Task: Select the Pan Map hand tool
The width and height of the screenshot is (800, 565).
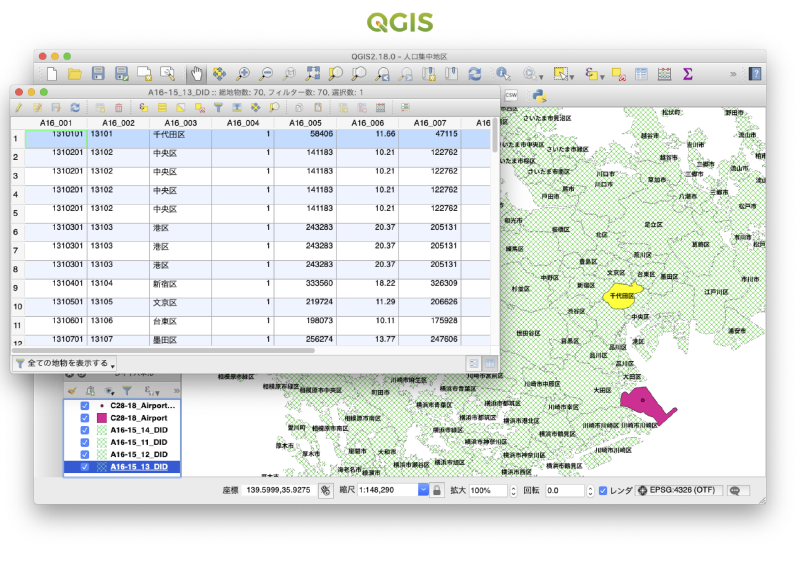Action: [x=196, y=74]
